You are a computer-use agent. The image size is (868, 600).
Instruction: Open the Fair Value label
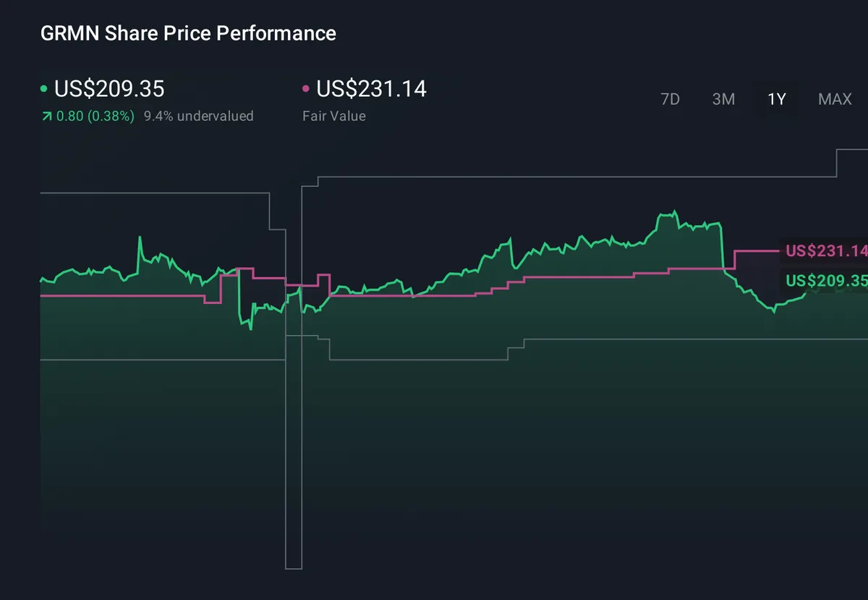click(x=333, y=116)
